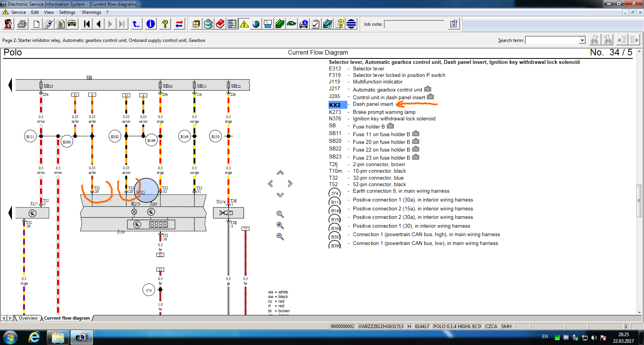Screen dimensions: 644x345
Task: Click into the Search term field
Action: pyautogui.click(x=552, y=40)
